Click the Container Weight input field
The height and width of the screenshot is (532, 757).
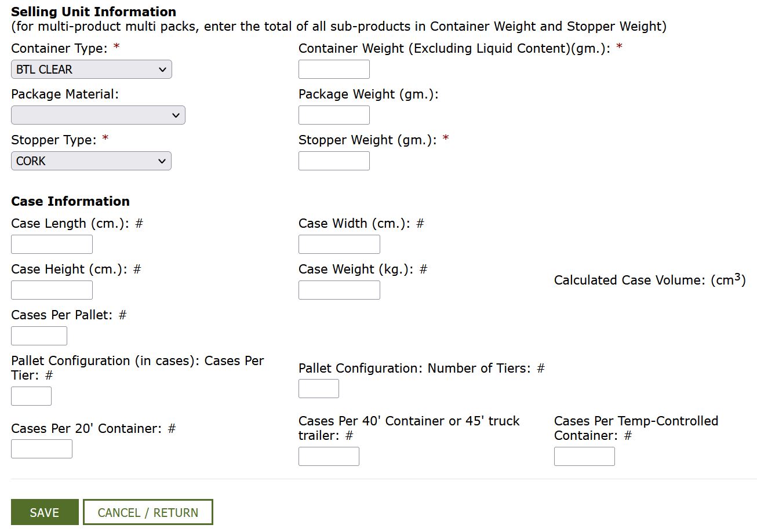(x=334, y=70)
